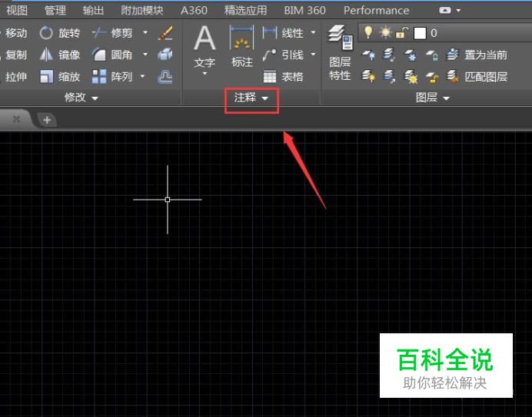Open the Add-ins (附加模块) ribbon tab
This screenshot has width=532, height=417.
(x=142, y=11)
